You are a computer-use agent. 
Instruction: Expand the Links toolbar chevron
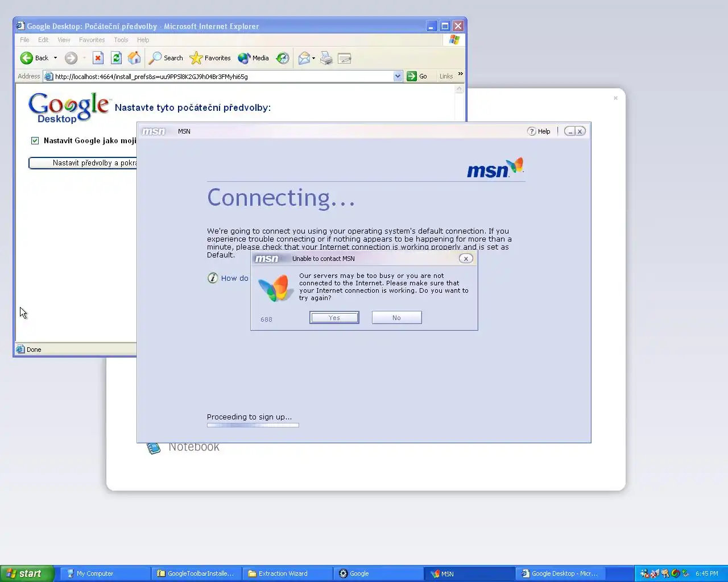pos(460,74)
